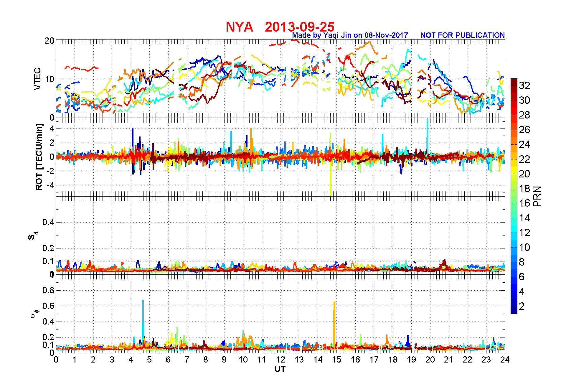The image size is (561, 392).
Task: Click the PRN color scale bar
Action: 514,196
